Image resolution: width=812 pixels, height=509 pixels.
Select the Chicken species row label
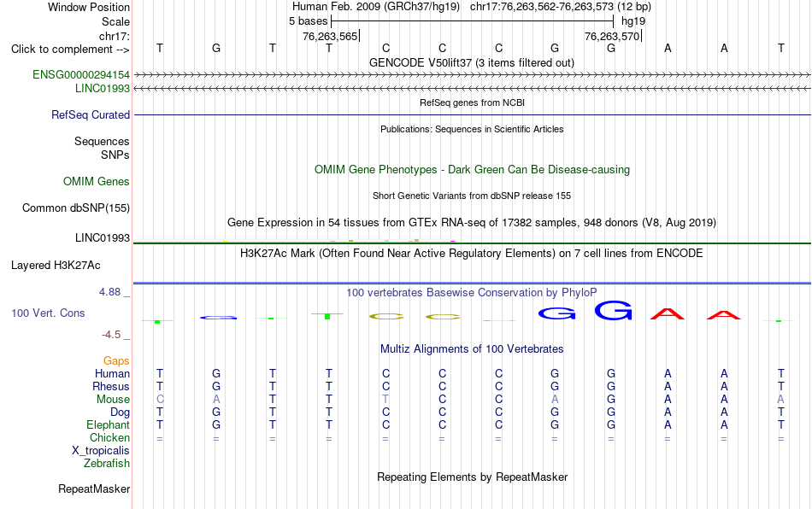pyautogui.click(x=109, y=437)
